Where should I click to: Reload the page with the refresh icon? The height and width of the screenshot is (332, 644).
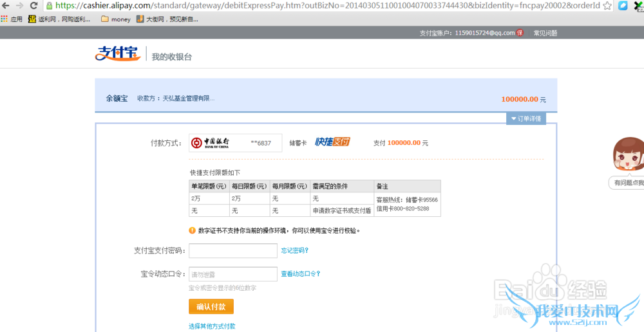(x=34, y=6)
